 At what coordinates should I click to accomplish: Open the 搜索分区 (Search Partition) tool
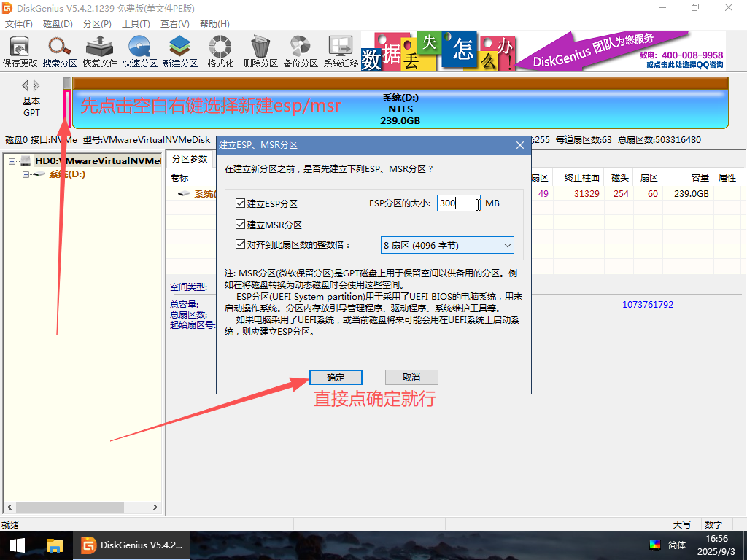coord(61,49)
